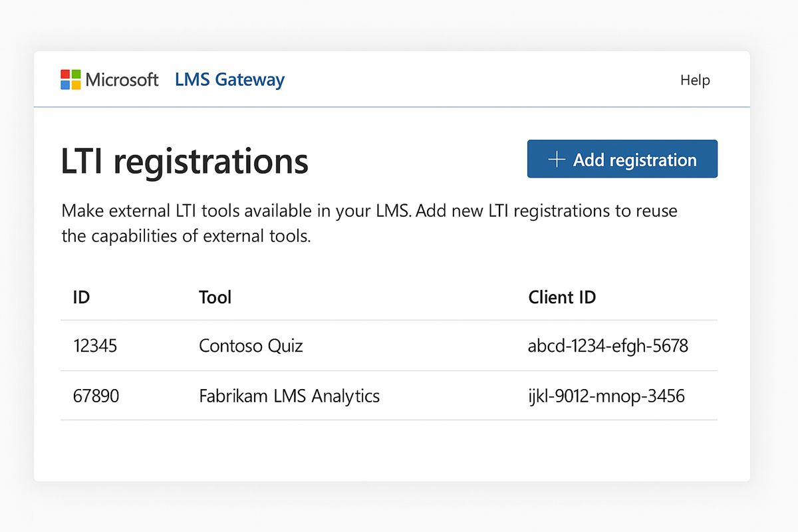Click the Microsoft four-square logo

[70, 80]
